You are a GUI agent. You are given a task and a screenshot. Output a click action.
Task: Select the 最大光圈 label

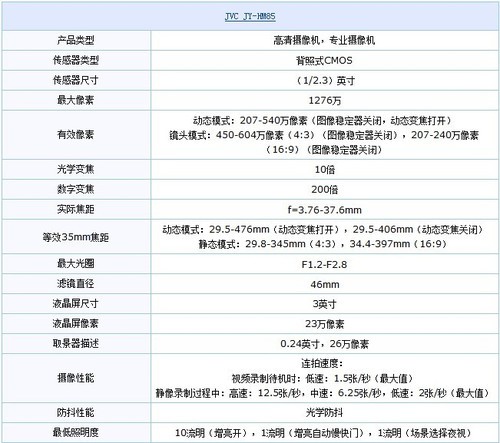76,264
